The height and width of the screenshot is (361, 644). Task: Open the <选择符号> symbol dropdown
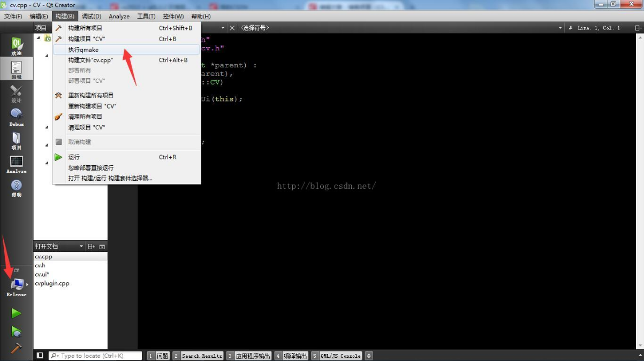coord(400,28)
